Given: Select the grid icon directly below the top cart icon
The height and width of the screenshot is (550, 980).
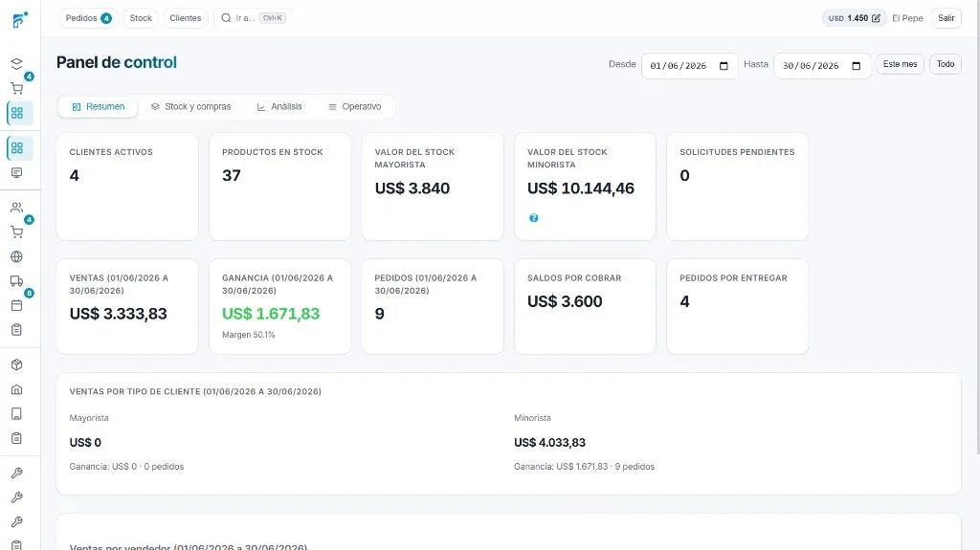Looking at the screenshot, I should [x=17, y=113].
